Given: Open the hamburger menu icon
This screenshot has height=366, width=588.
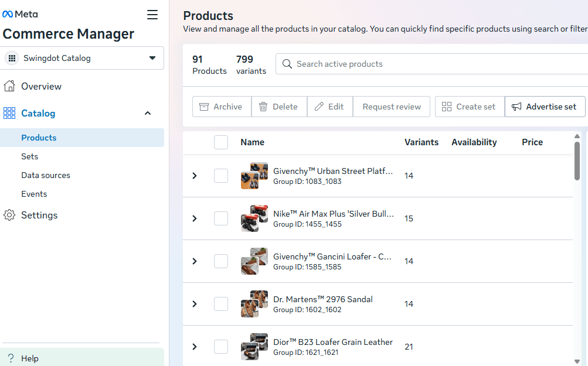Looking at the screenshot, I should tap(152, 15).
